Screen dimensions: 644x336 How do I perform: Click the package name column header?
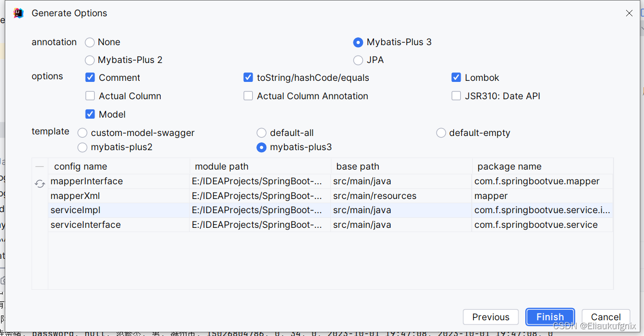pyautogui.click(x=543, y=166)
